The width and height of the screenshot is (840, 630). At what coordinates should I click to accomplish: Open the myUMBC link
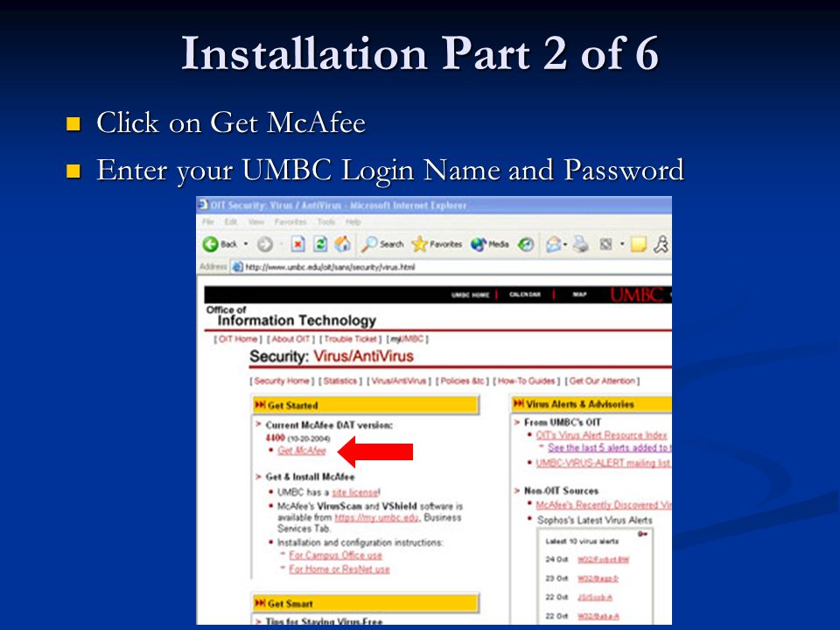(x=407, y=339)
